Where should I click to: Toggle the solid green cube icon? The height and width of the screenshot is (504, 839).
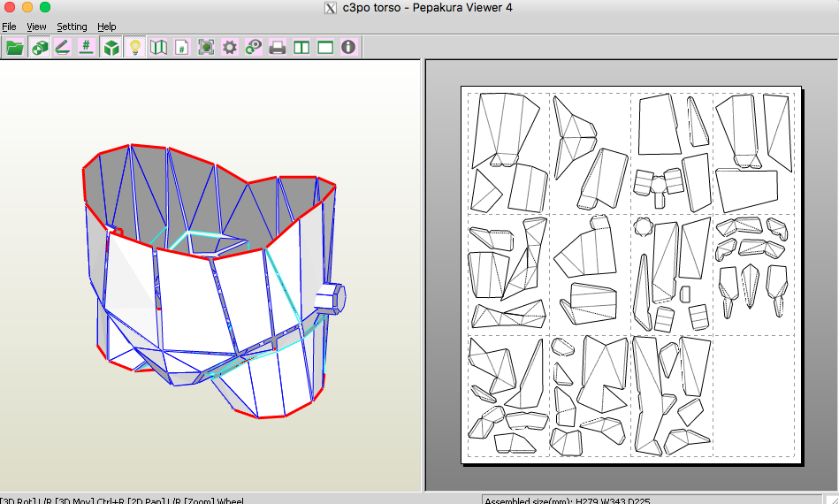111,48
